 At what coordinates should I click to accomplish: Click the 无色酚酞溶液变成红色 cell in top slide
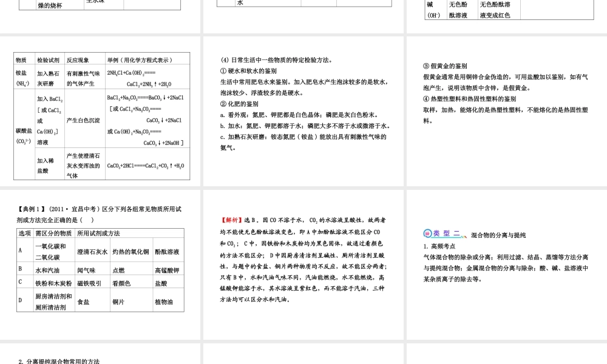point(498,10)
